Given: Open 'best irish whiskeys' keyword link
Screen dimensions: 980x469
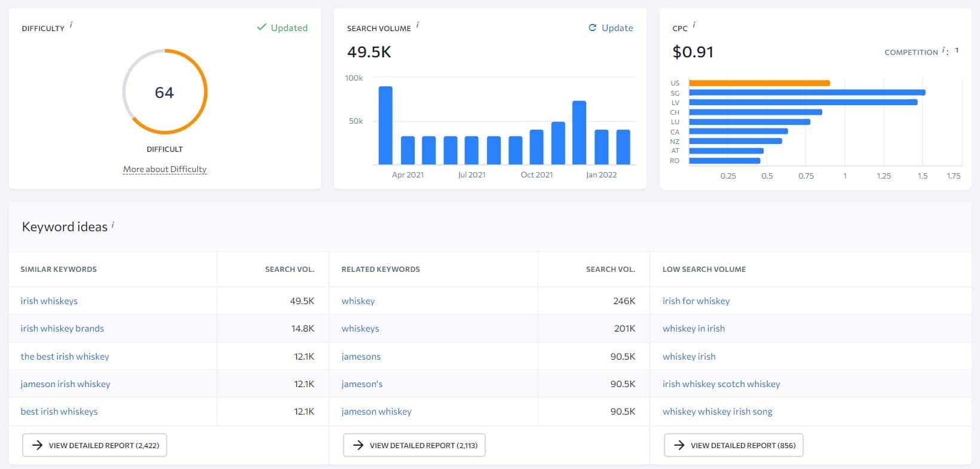Looking at the screenshot, I should click(59, 411).
